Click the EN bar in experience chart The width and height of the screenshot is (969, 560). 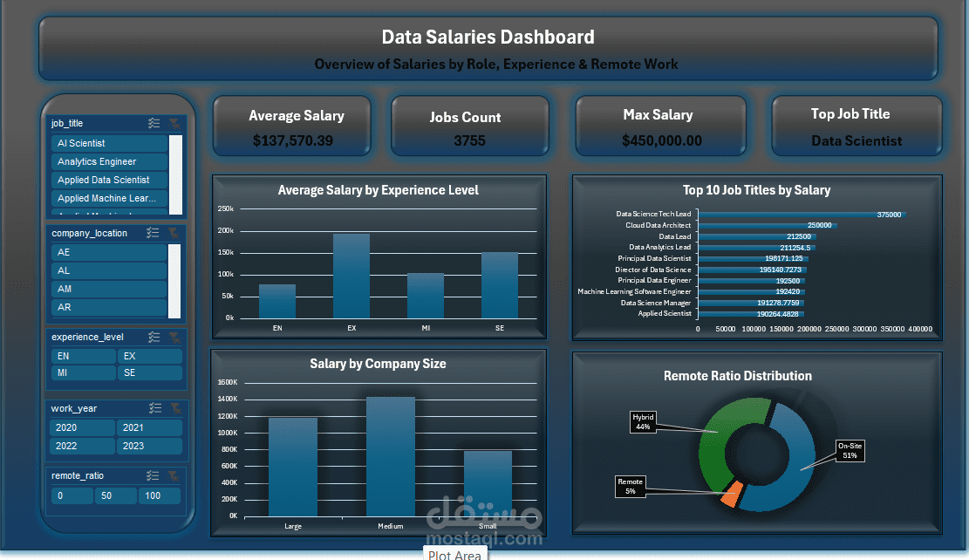click(x=277, y=301)
